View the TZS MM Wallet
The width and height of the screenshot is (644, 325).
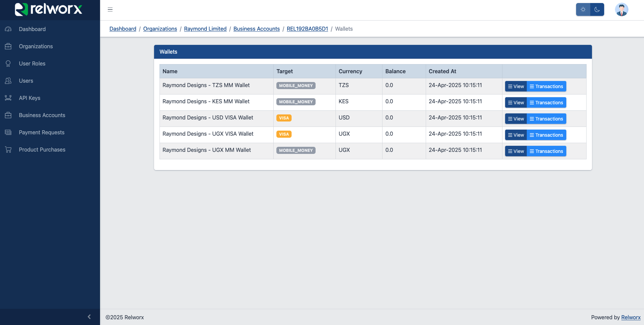[516, 86]
